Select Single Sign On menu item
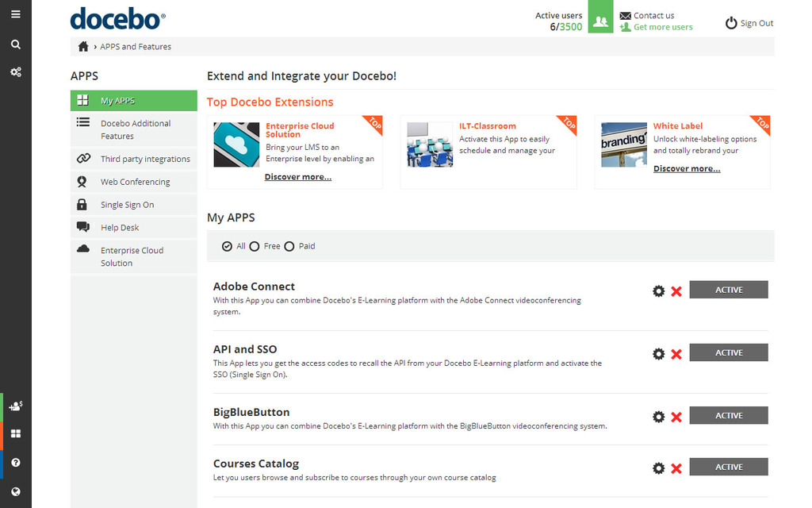 click(x=127, y=205)
